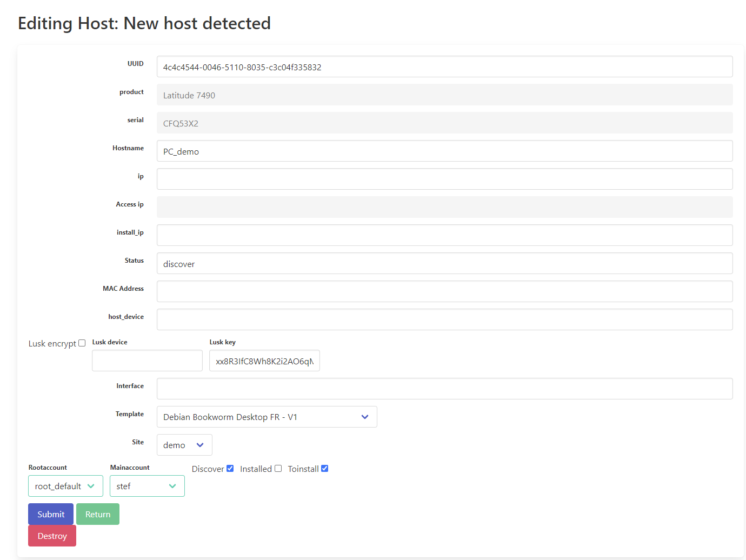This screenshot has height=560, width=746.
Task: Open the Rootaccount dropdown
Action: (65, 486)
